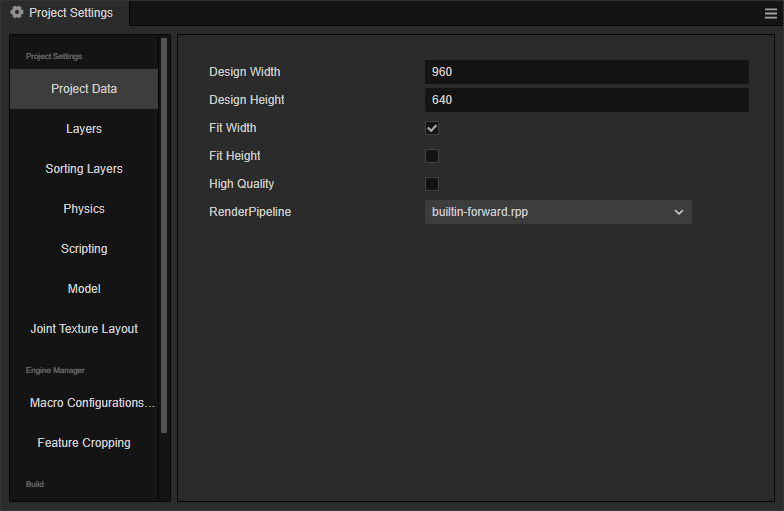
Task: Enable the Fit Height checkbox
Action: (x=432, y=156)
